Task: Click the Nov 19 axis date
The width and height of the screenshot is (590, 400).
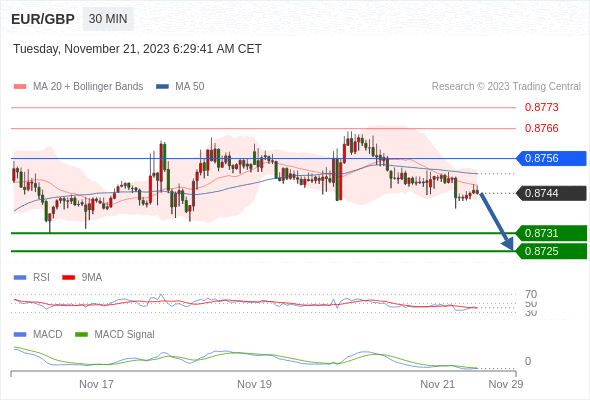Action: [254, 384]
